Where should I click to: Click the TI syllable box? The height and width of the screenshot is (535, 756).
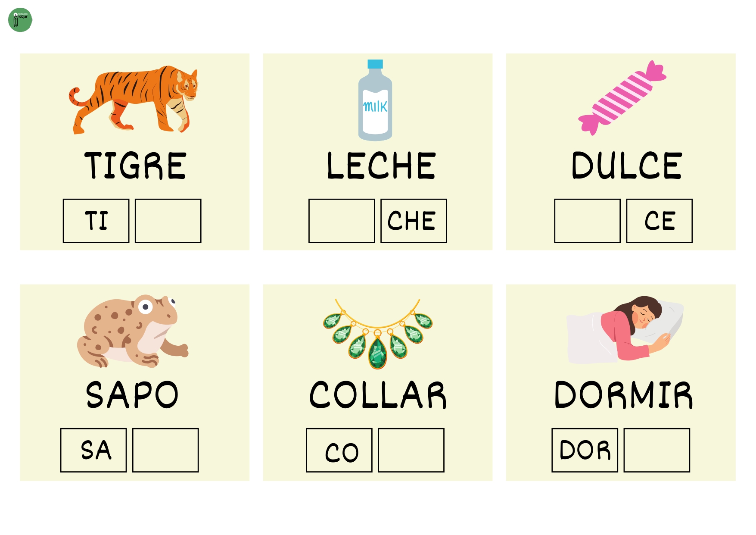(96, 221)
